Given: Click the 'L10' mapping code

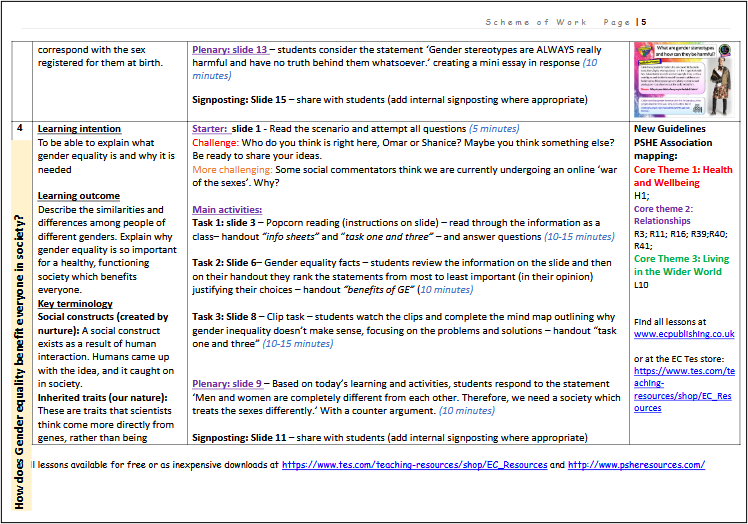Looking at the screenshot, I should point(641,285).
